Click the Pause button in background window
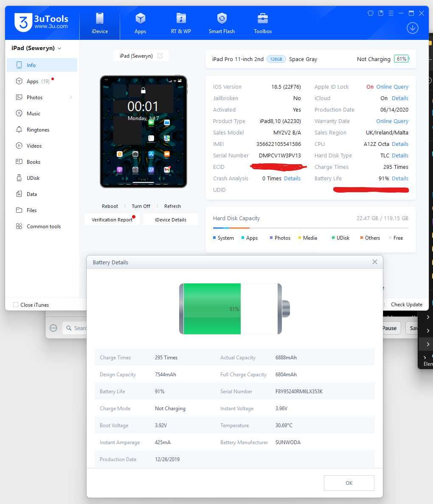This screenshot has width=433, height=504. 391,328
